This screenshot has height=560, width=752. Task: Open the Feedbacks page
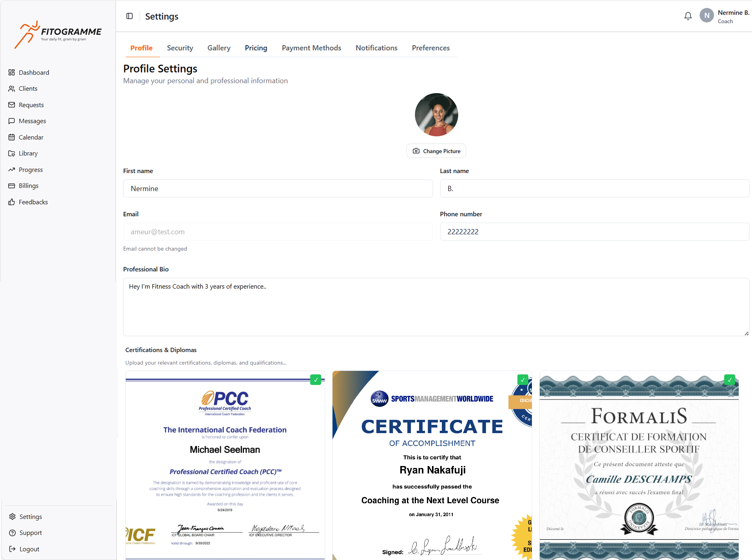33,202
